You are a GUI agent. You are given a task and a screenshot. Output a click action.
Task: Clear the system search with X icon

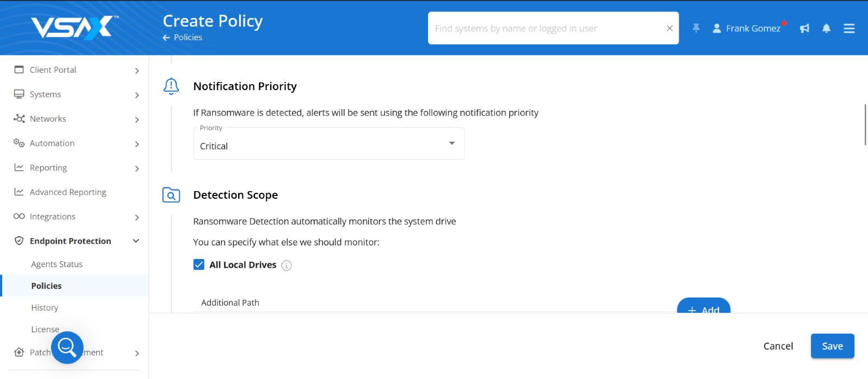point(670,28)
